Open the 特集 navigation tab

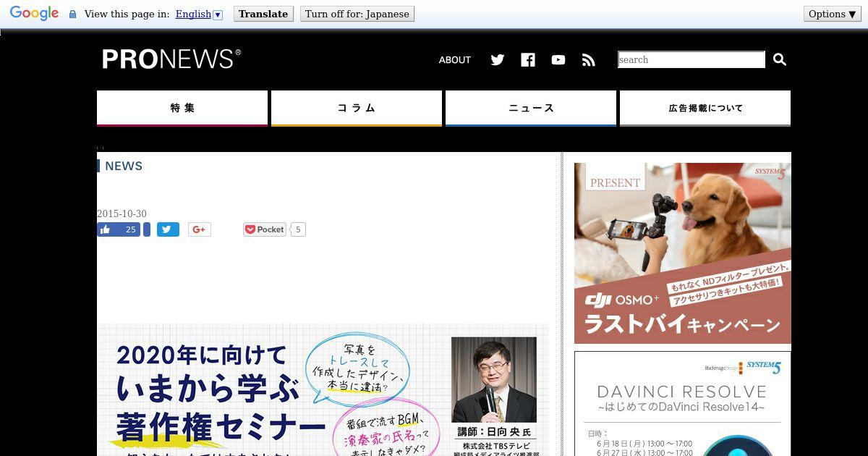point(182,108)
